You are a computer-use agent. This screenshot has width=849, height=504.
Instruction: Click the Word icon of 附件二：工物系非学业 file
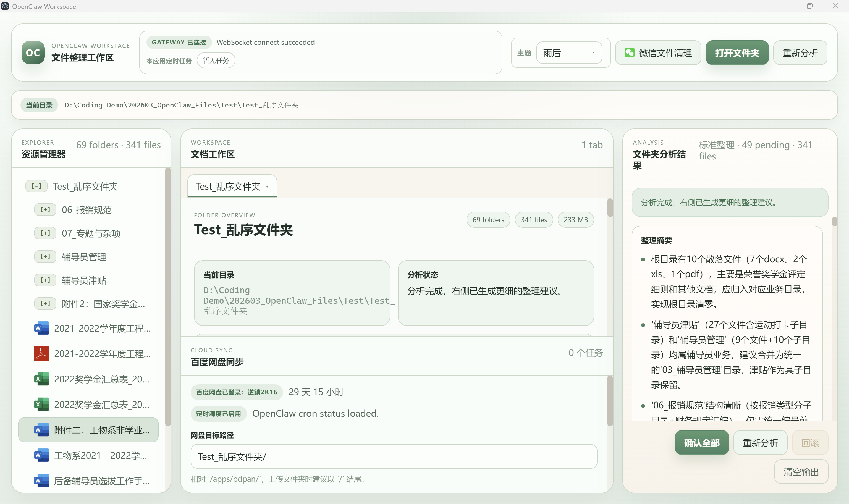(x=41, y=430)
